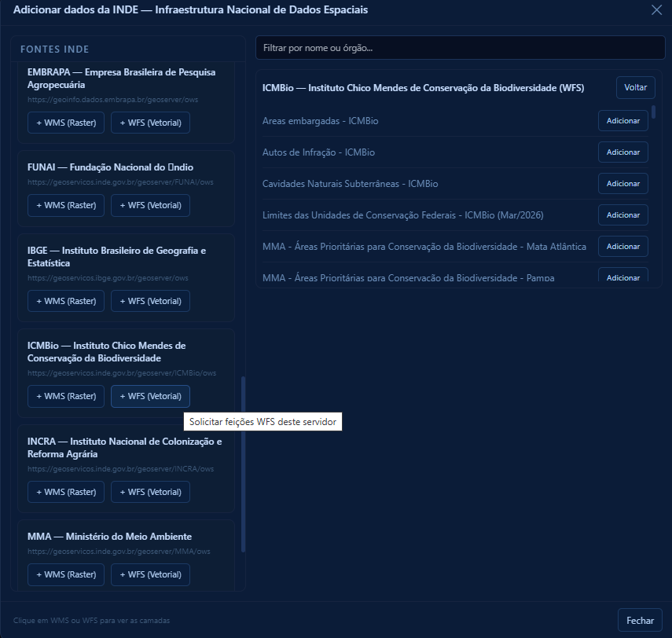This screenshot has height=638, width=672.
Task: Select the IBGE geoserver URL text
Action: click(x=108, y=277)
